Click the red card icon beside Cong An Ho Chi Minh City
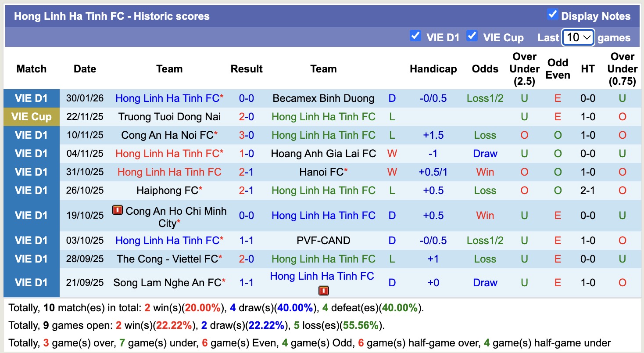644x353 pixels. [118, 210]
